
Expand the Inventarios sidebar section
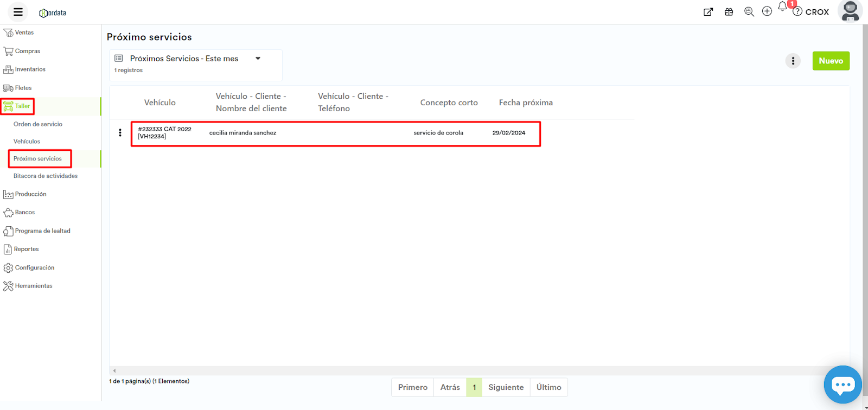point(30,69)
